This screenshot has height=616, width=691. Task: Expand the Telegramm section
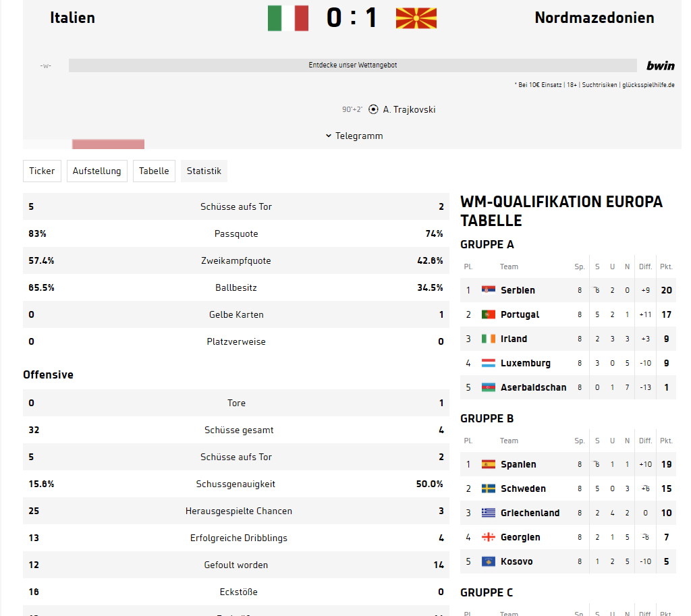(x=354, y=136)
